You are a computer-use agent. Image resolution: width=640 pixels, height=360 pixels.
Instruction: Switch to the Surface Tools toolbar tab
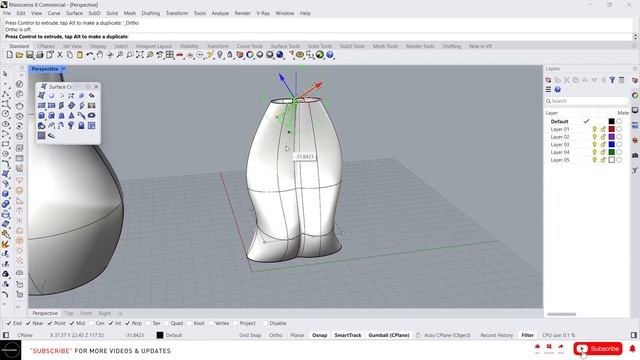coord(285,46)
